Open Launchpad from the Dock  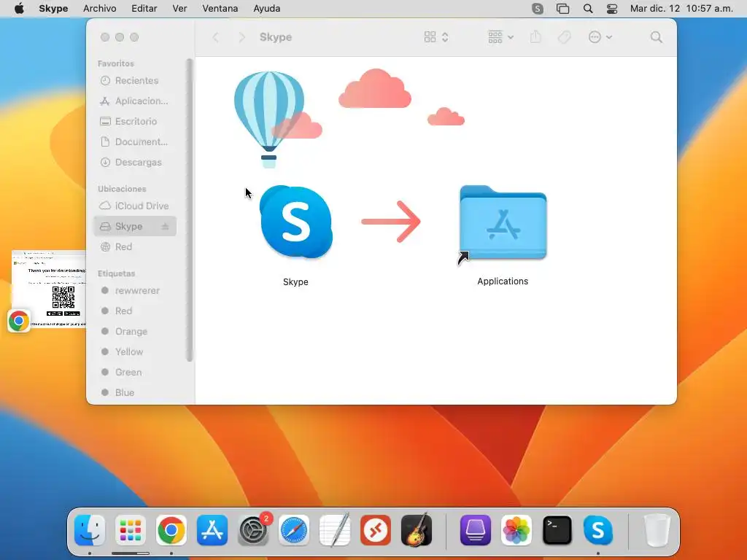pyautogui.click(x=131, y=530)
